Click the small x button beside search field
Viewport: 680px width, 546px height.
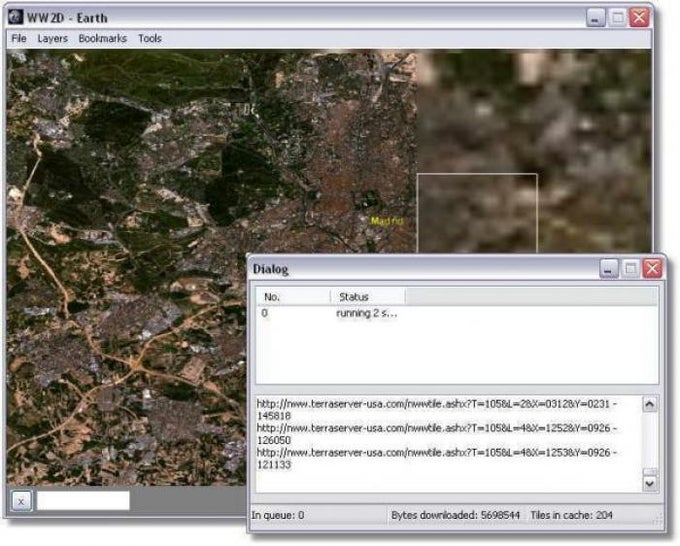coord(21,501)
